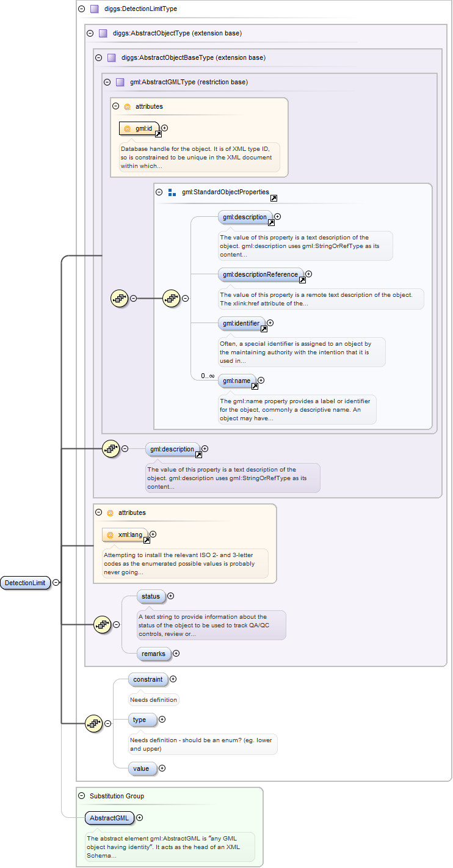This screenshot has width=453, height=868.
Task: Expand the gml:name element
Action: pyautogui.click(x=261, y=380)
